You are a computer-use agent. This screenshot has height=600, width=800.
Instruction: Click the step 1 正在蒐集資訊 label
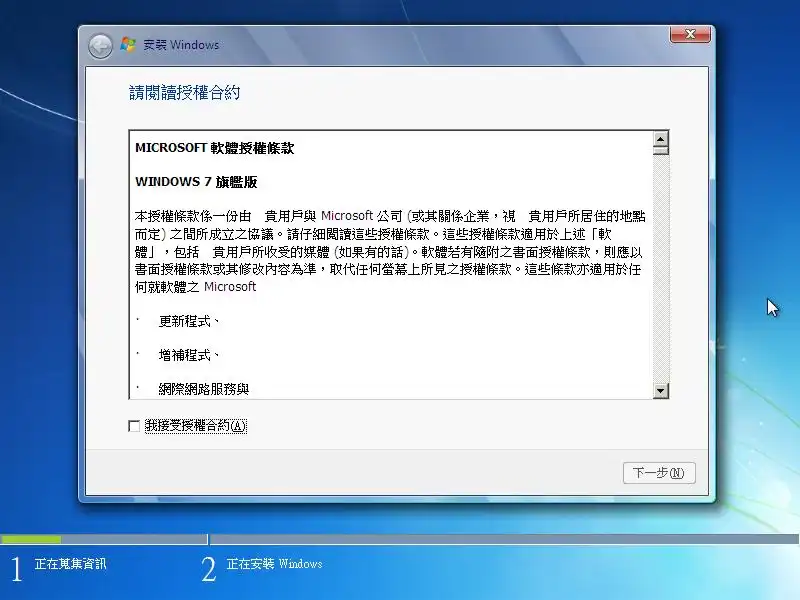(x=70, y=564)
